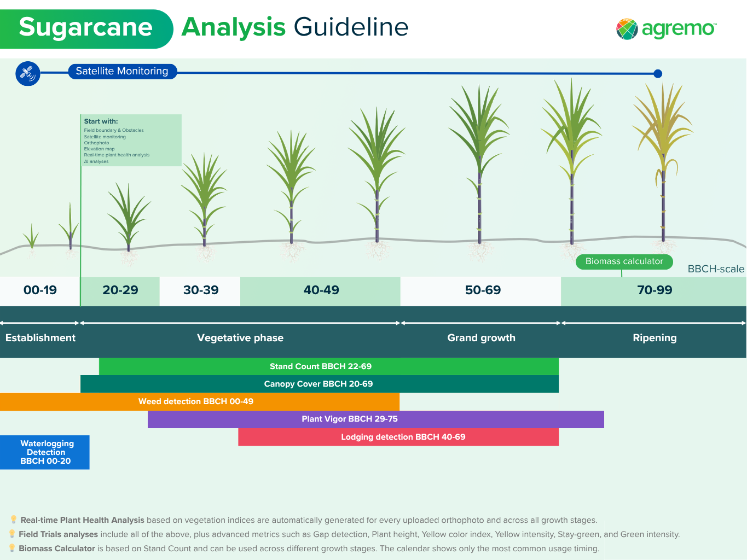Click the lightbulb icon beside Field Trials analyses
This screenshot has width=747, height=560.
(12, 534)
